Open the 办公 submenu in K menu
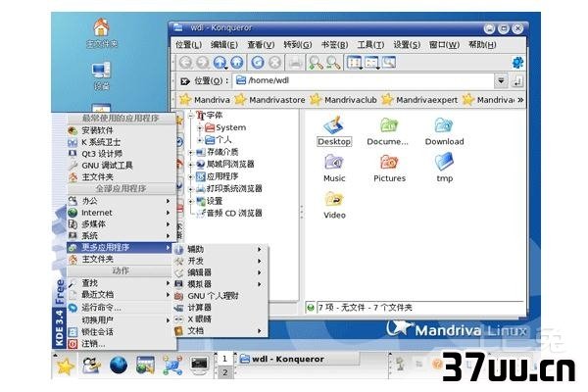 (x=120, y=201)
